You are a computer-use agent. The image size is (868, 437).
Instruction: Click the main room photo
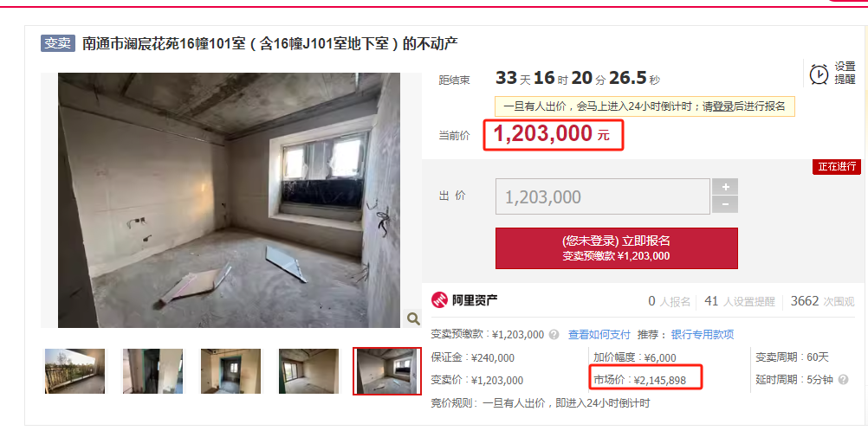coord(230,200)
